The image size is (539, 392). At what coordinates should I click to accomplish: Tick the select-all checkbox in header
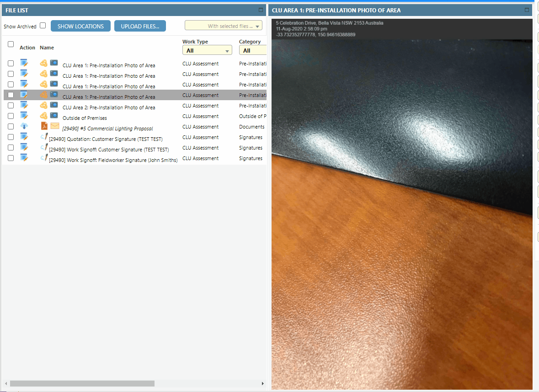pos(11,44)
